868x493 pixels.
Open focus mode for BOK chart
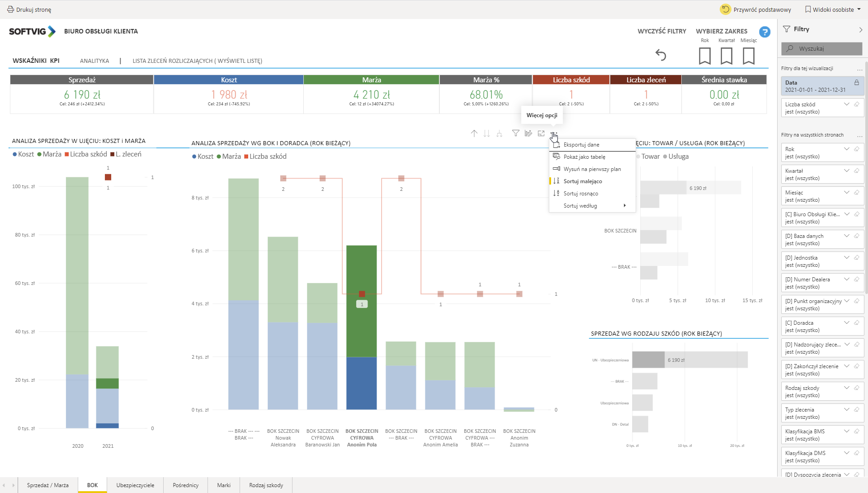point(541,133)
